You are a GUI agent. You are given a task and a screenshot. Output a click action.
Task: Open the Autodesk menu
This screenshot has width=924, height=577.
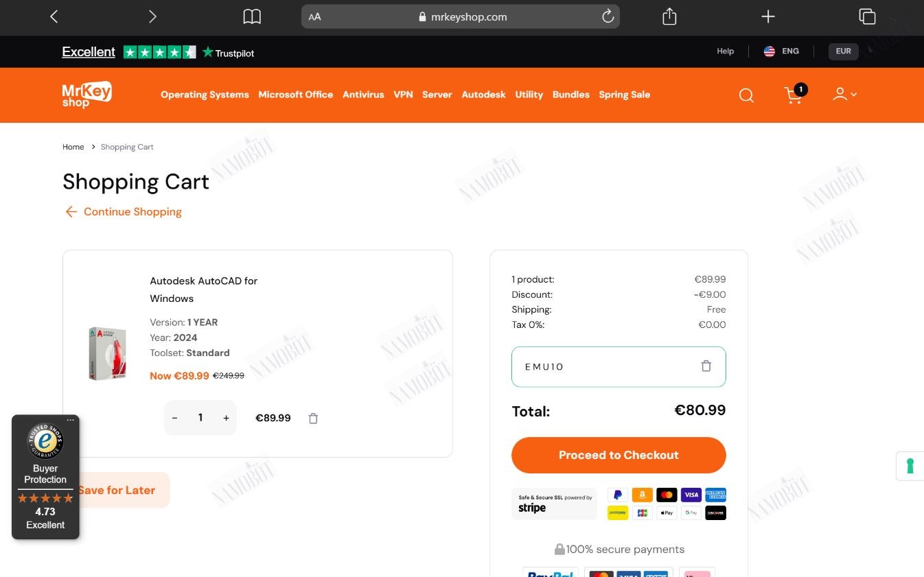point(483,95)
